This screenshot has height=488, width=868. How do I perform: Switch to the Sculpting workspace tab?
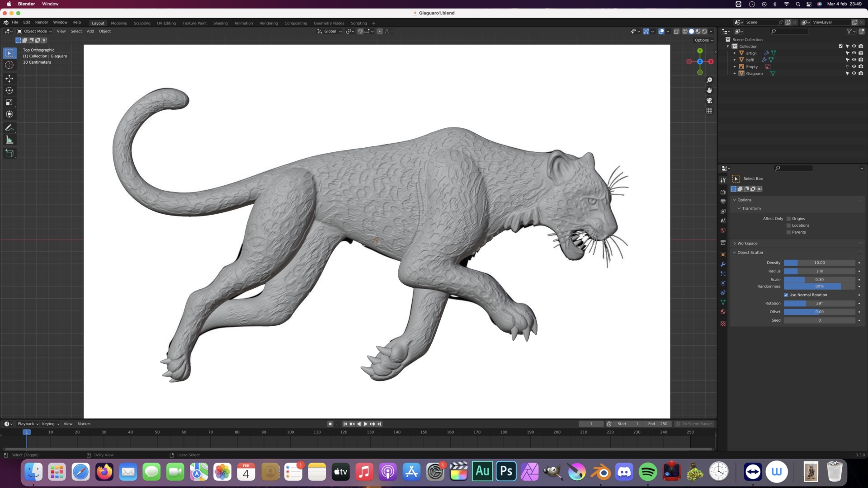click(x=142, y=23)
